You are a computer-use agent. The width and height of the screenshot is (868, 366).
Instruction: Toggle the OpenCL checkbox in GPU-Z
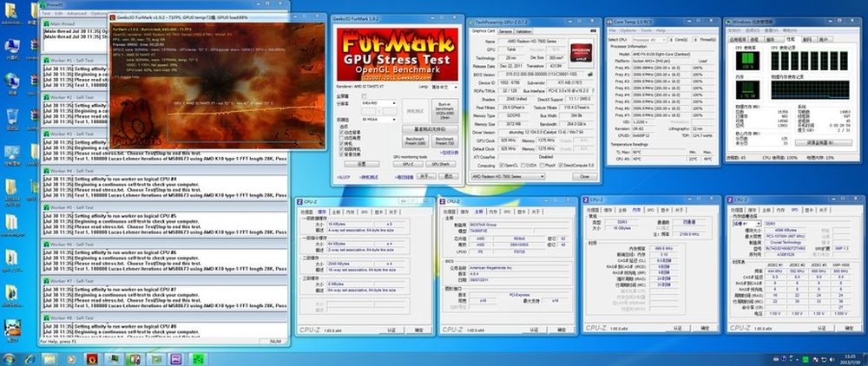pyautogui.click(x=503, y=165)
